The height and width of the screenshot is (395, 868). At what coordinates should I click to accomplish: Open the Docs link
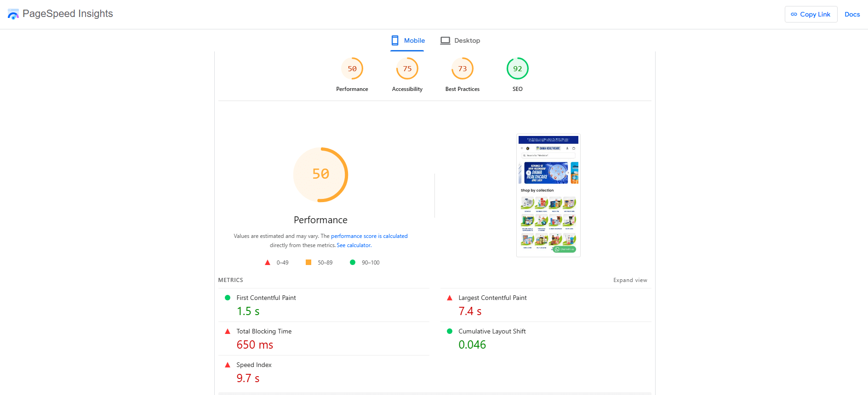pyautogui.click(x=852, y=14)
